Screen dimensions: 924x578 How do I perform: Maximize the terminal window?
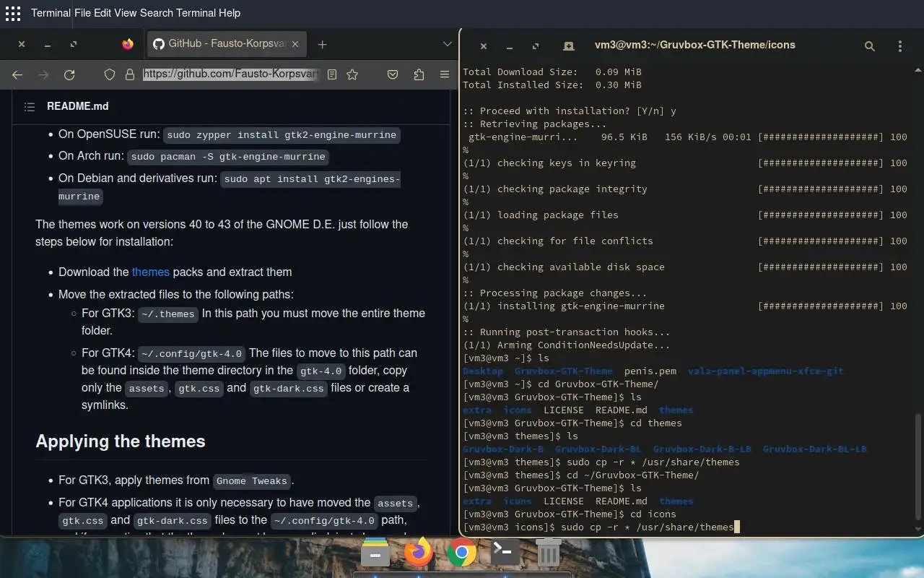536,46
